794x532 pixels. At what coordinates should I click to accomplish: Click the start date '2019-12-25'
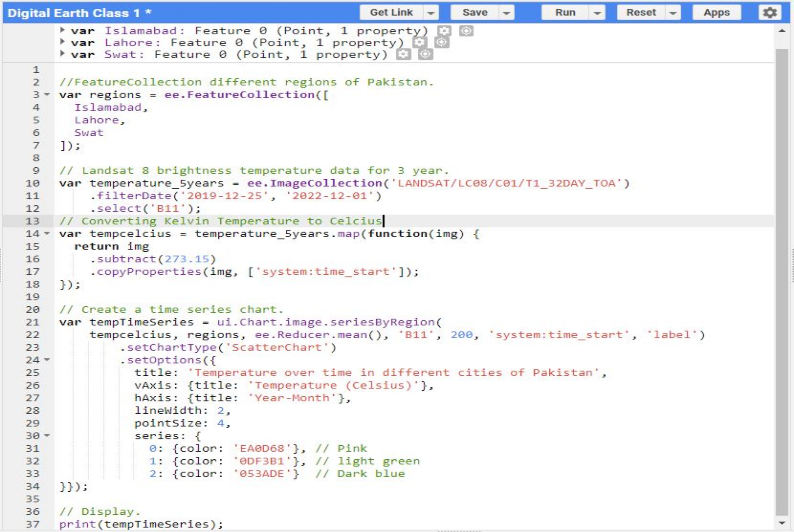pos(224,196)
